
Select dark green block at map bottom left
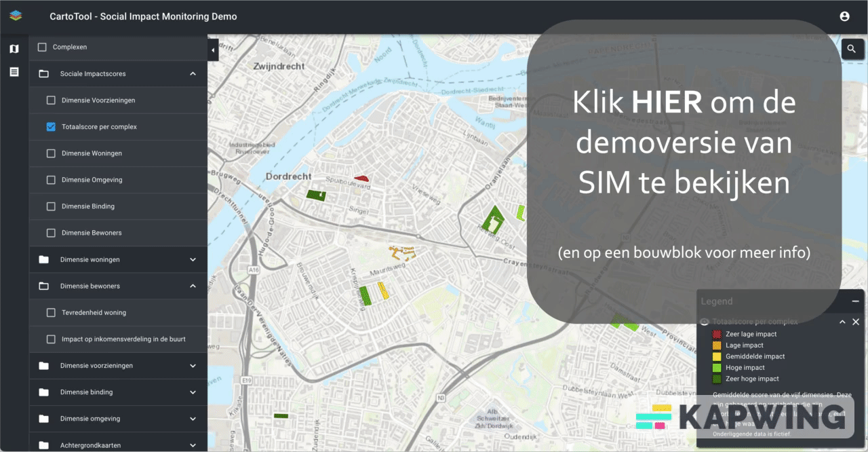(281, 415)
